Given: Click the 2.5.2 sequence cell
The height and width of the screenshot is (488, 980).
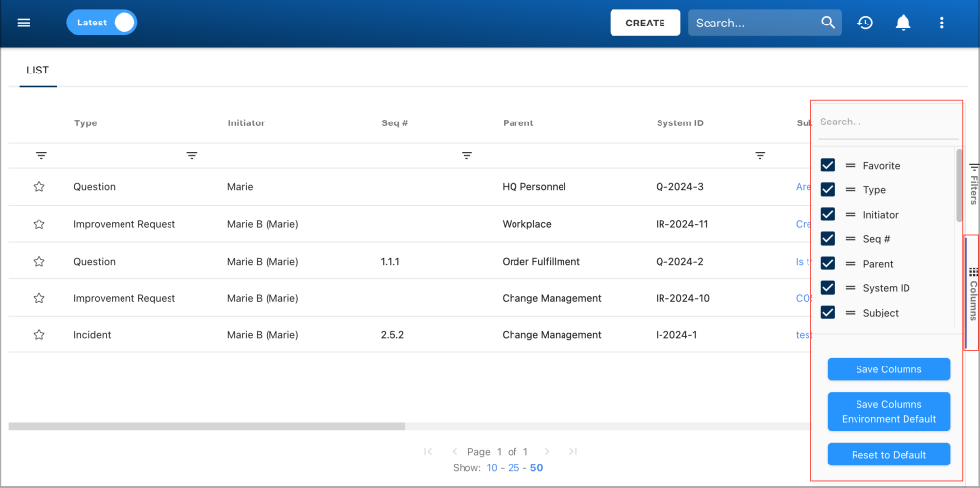Looking at the screenshot, I should pos(392,335).
